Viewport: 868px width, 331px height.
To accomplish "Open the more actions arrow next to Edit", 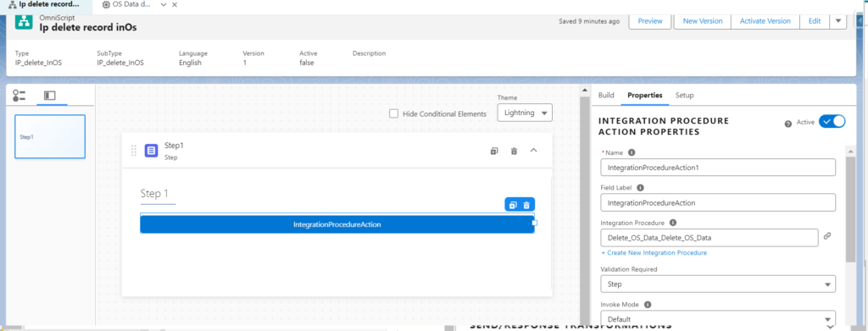I will point(838,21).
